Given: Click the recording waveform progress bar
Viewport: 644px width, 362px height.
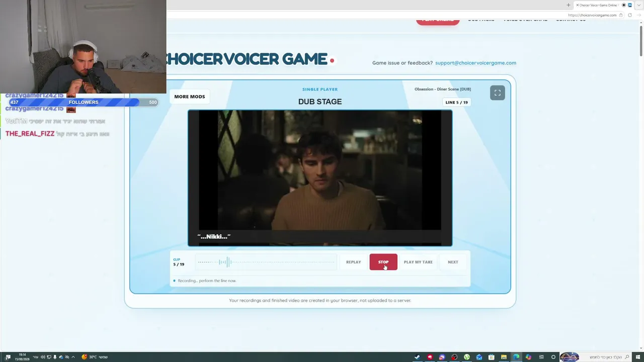Looking at the screenshot, I should pyautogui.click(x=266, y=262).
